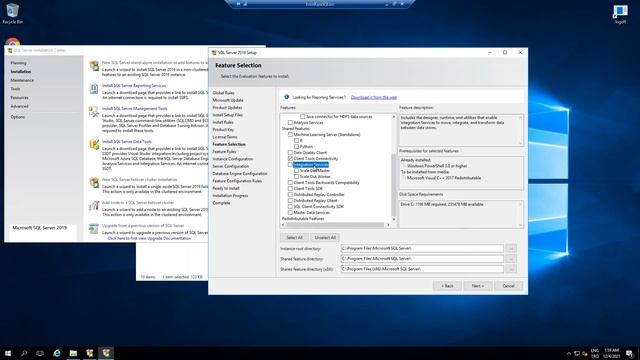This screenshot has width=640, height=360.
Task: Enable Distributed Replay Controller
Action: tap(290, 195)
